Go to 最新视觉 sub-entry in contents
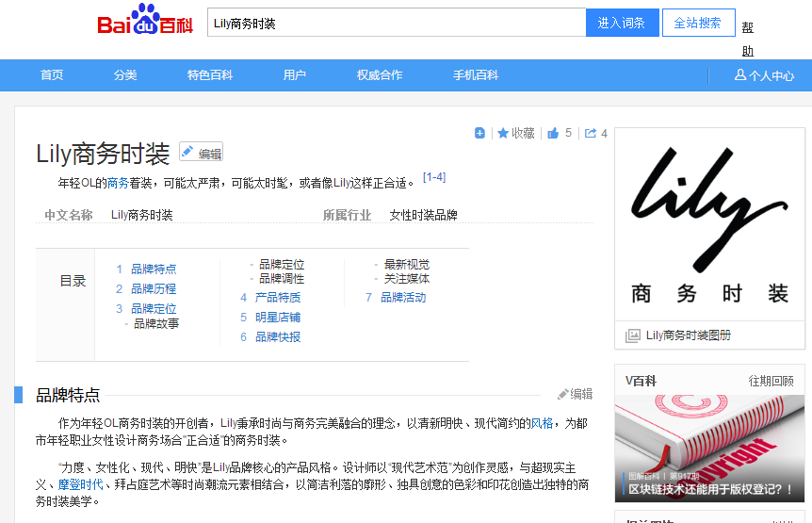 (407, 265)
